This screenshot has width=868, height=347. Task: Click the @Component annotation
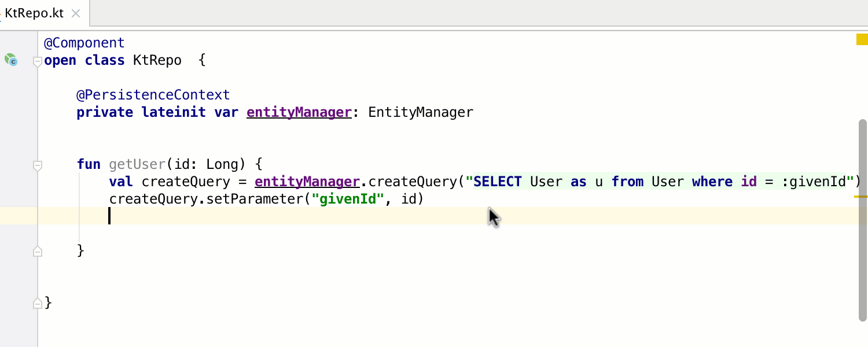pyautogui.click(x=84, y=42)
